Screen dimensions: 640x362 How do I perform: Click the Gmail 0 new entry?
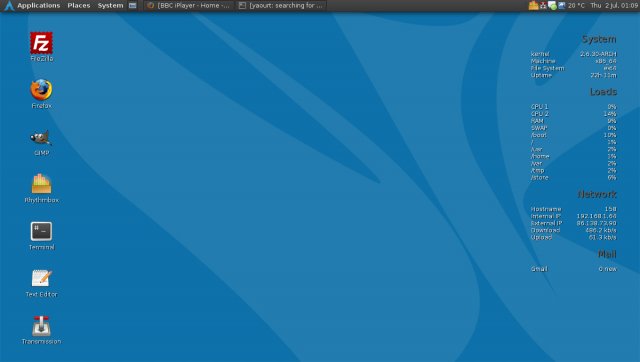click(x=573, y=269)
